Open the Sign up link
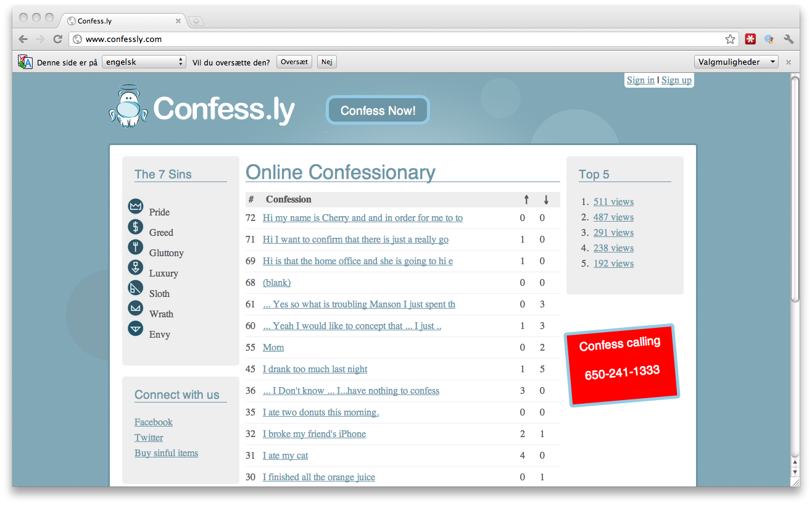Viewport: 812px width, 505px height. pos(676,80)
